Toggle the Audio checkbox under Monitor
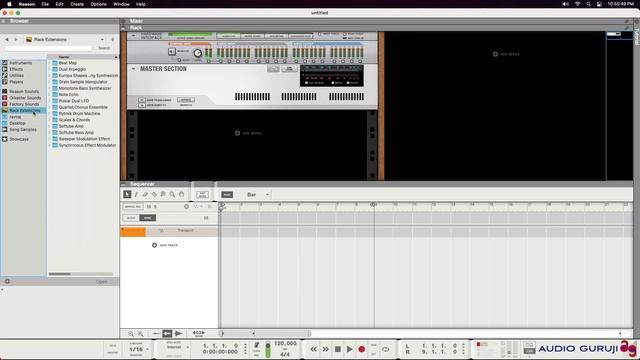Viewport: 640px width, 360px height. 179,60
